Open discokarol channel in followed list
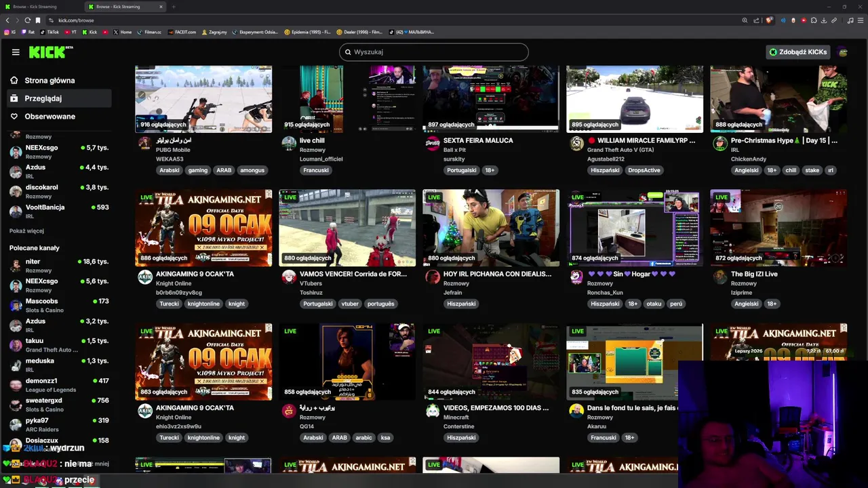Viewport: 868px width, 488px height. (x=59, y=191)
